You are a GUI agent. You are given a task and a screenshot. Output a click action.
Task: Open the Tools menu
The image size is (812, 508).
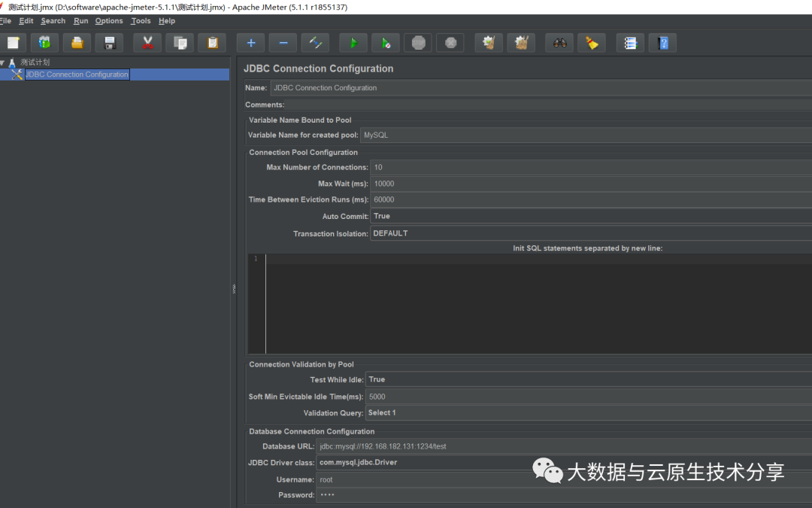[x=141, y=21]
